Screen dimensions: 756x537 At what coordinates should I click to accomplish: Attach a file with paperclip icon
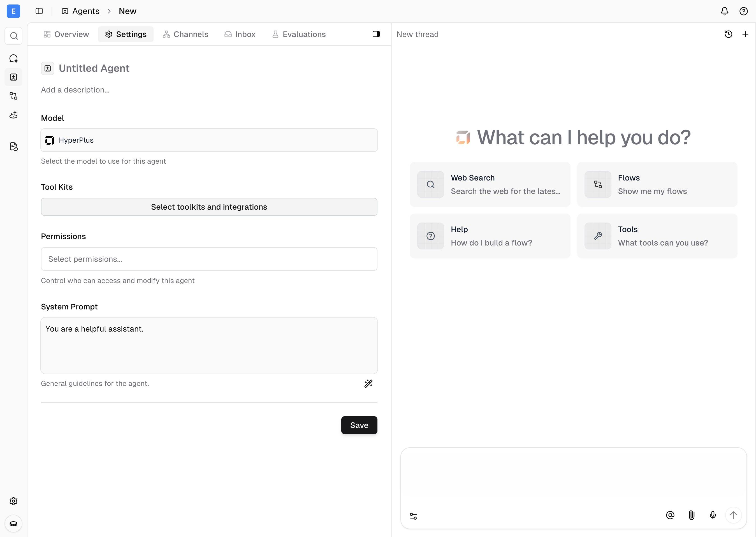[691, 515]
